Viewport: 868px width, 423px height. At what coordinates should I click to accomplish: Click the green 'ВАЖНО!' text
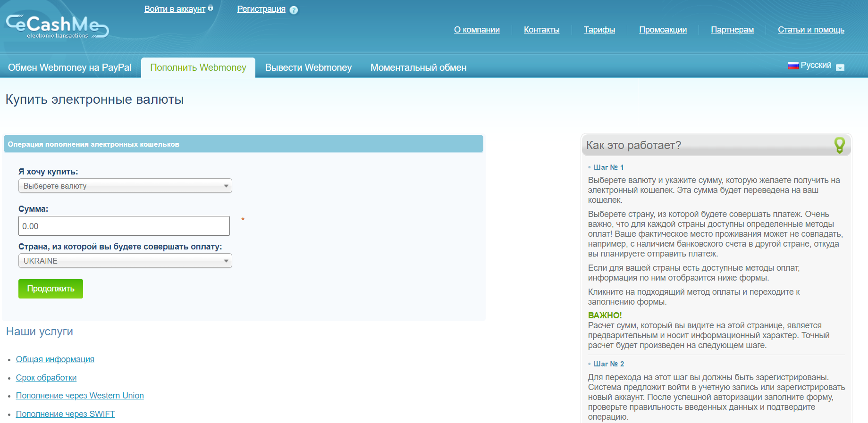click(x=605, y=315)
